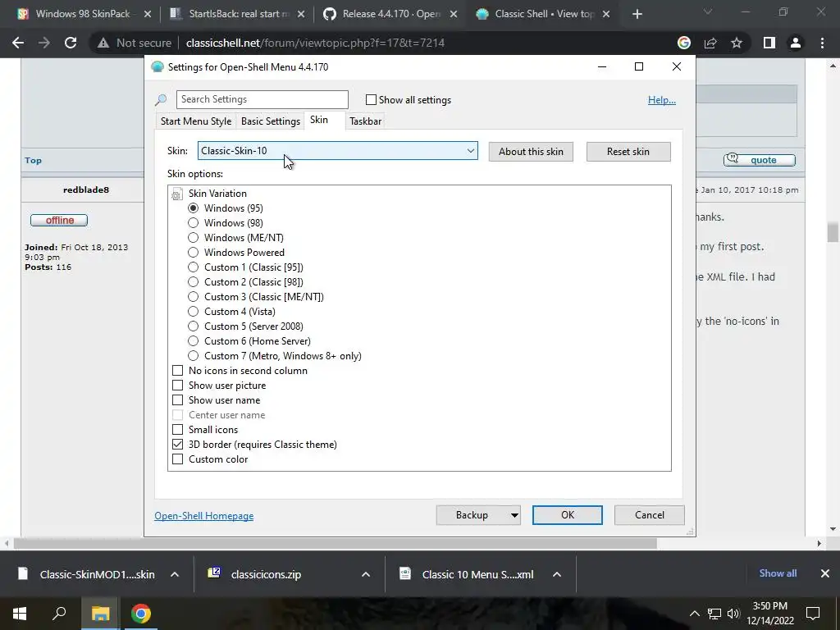Expand Classic-SkinMOD1 skin download options
Viewport: 840px width, 630px height.
click(x=175, y=574)
